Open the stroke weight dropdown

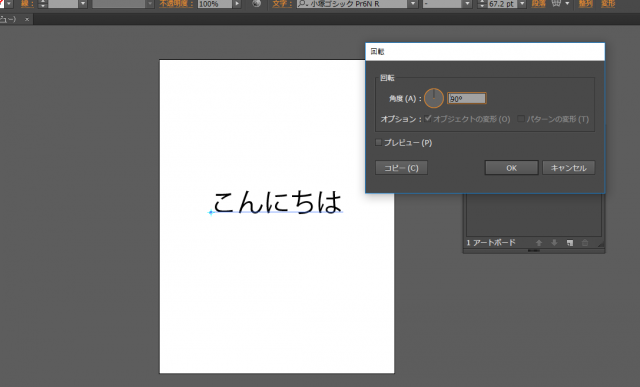click(83, 4)
